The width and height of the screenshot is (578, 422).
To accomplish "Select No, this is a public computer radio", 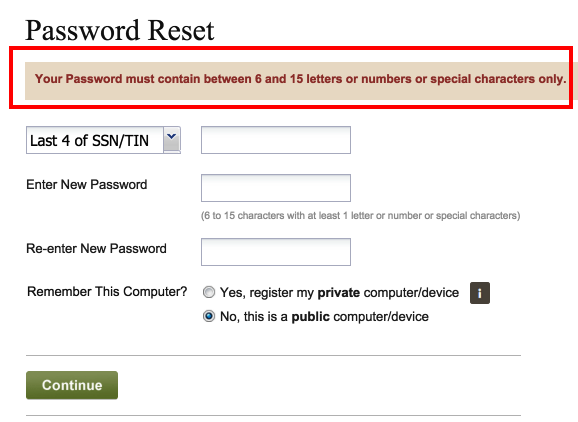I will 209,316.
